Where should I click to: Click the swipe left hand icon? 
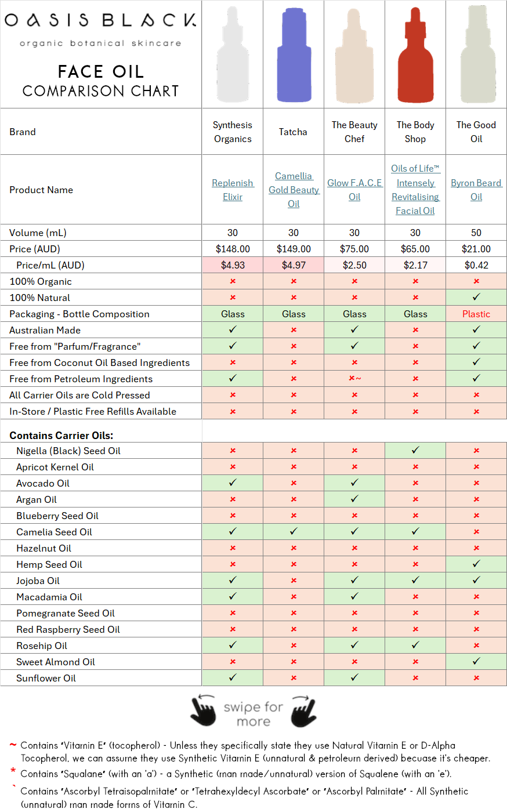pos(203,710)
